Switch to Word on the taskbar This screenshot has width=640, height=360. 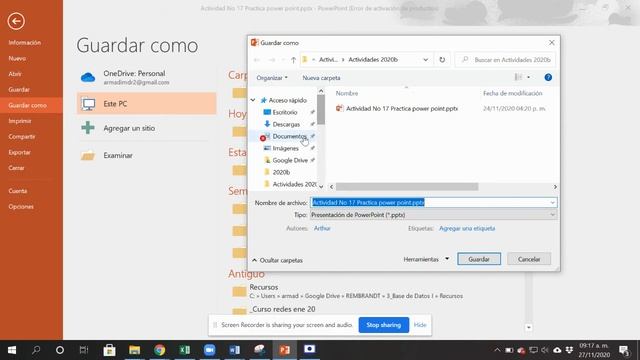click(234, 350)
